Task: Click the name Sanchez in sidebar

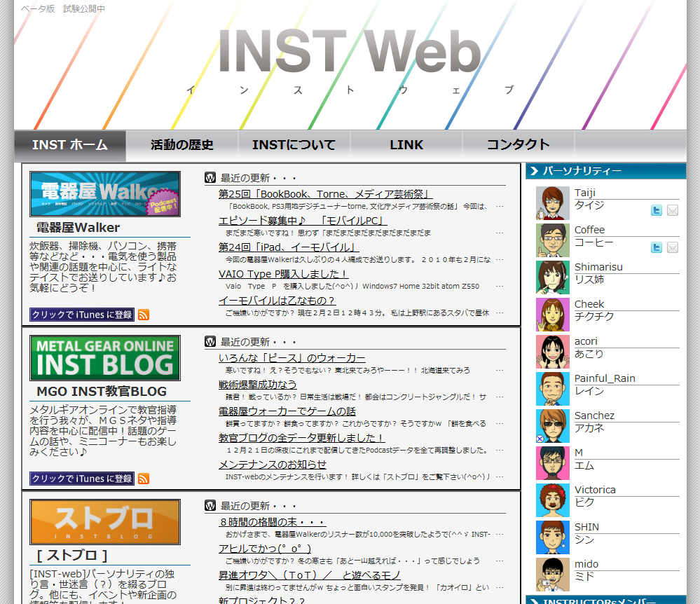Action: coord(594,416)
